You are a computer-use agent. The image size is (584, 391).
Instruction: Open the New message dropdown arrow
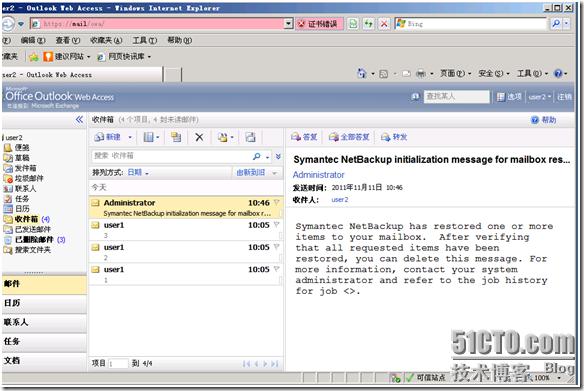[x=130, y=137]
